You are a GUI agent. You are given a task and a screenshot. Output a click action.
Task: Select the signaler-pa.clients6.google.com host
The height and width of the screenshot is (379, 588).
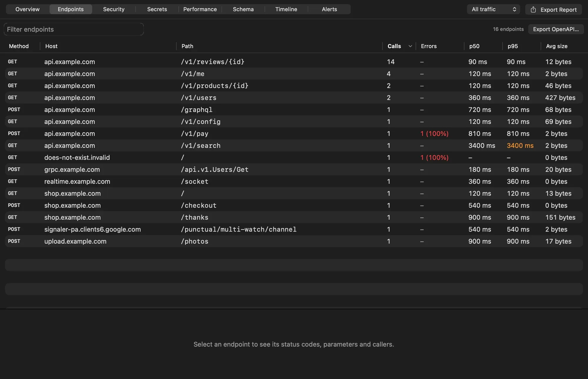click(x=93, y=230)
